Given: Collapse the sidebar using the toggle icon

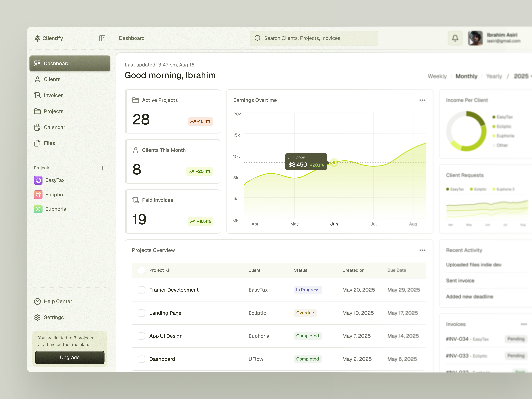Looking at the screenshot, I should tap(102, 38).
